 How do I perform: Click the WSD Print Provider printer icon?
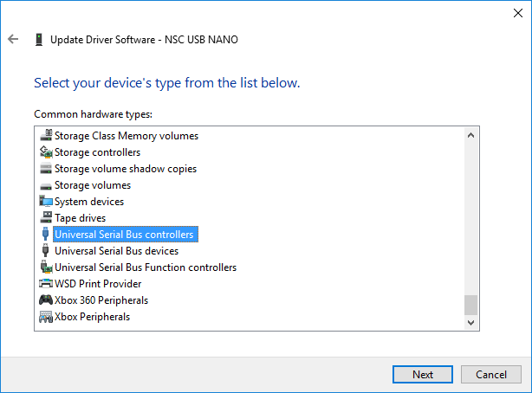pos(46,283)
